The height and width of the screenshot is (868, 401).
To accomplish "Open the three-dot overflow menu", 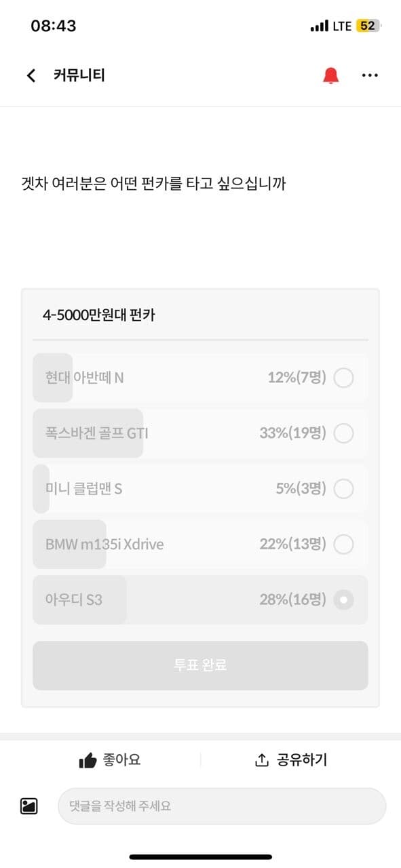I will [x=370, y=75].
